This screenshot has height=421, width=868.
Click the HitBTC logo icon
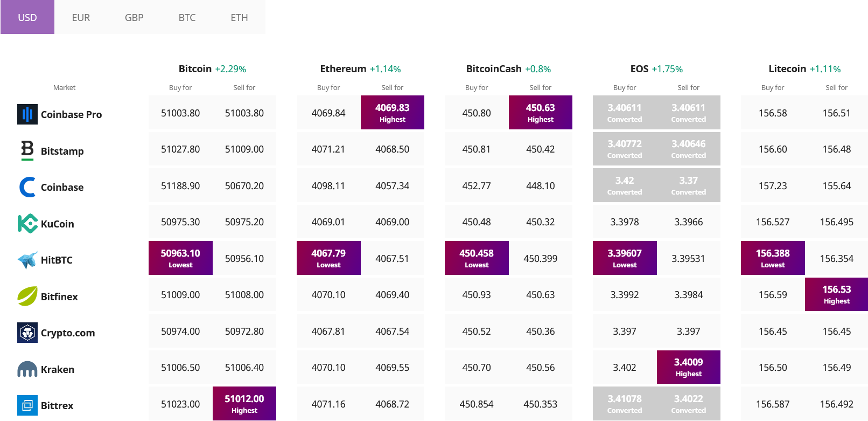coord(27,260)
